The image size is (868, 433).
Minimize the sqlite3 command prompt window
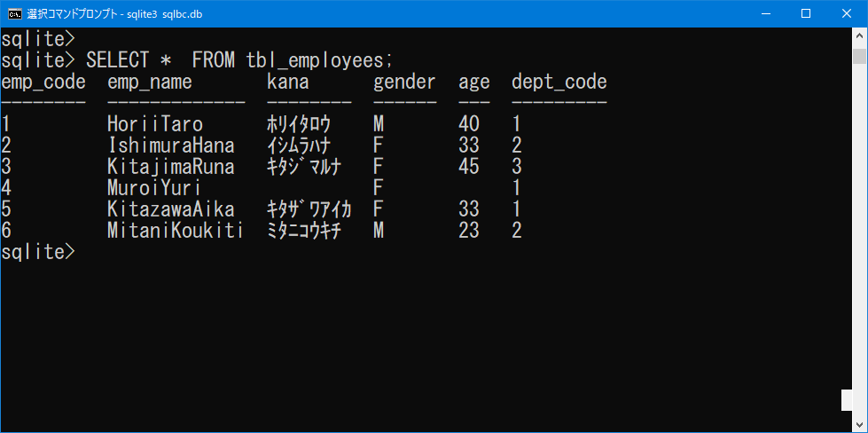click(765, 14)
